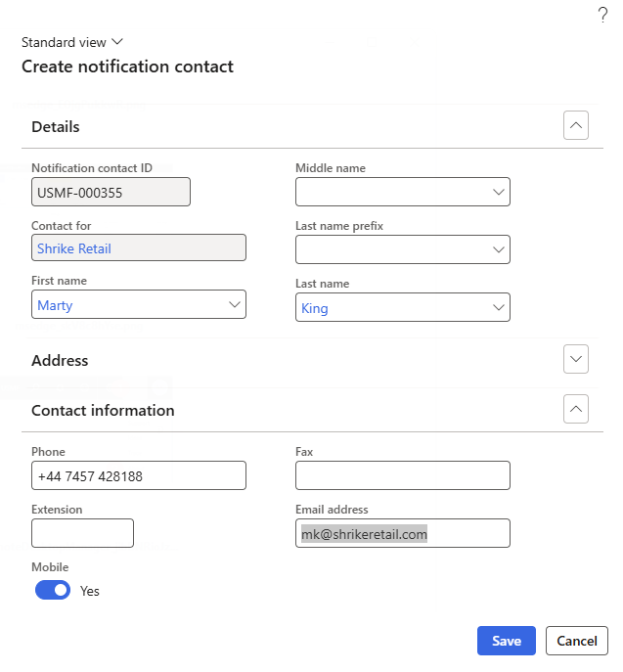This screenshot has height=672, width=623.
Task: Click the Extension input field
Action: pyautogui.click(x=82, y=533)
